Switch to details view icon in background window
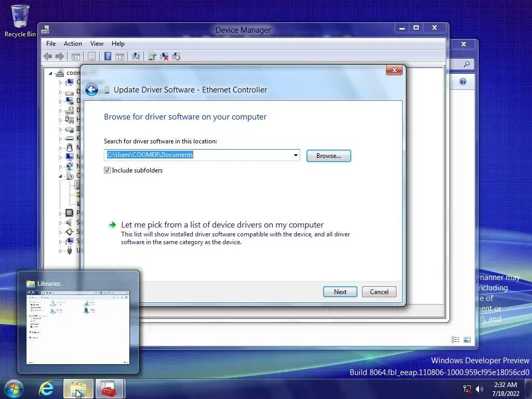 (x=455, y=340)
